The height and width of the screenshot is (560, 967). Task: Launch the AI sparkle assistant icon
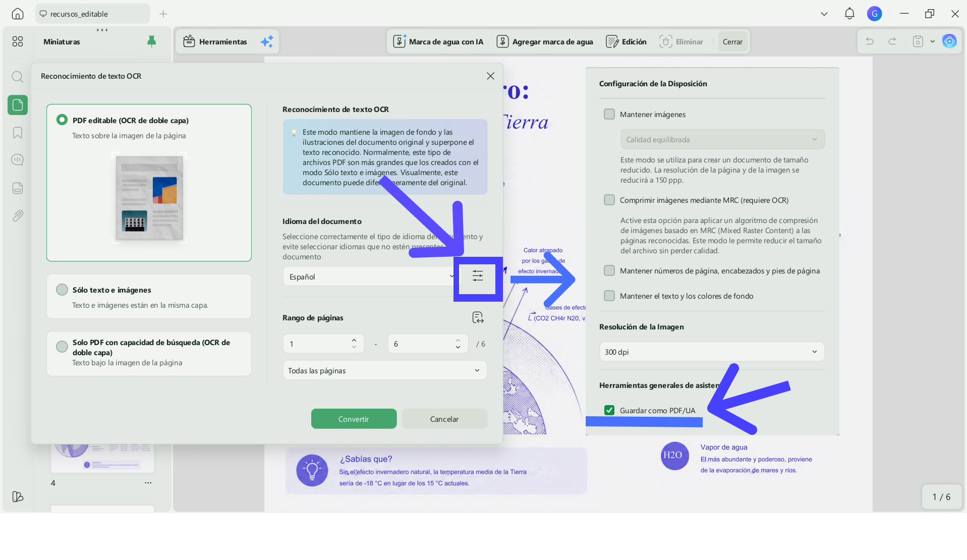267,41
